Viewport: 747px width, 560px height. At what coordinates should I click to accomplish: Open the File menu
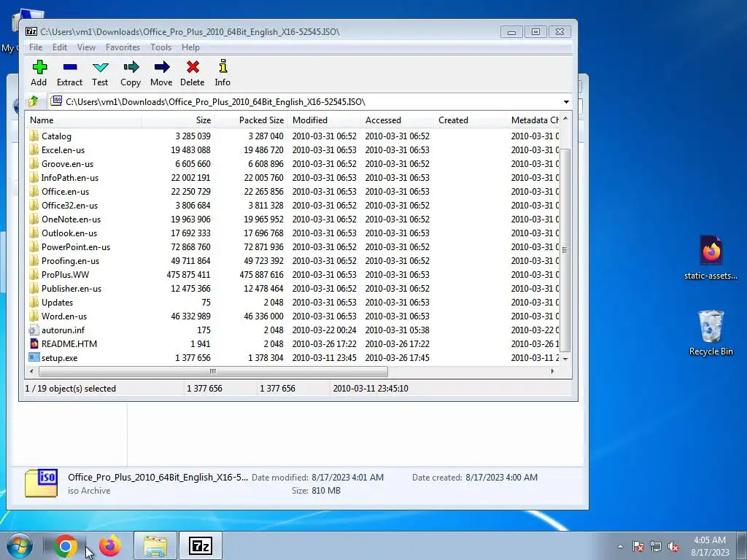click(36, 47)
